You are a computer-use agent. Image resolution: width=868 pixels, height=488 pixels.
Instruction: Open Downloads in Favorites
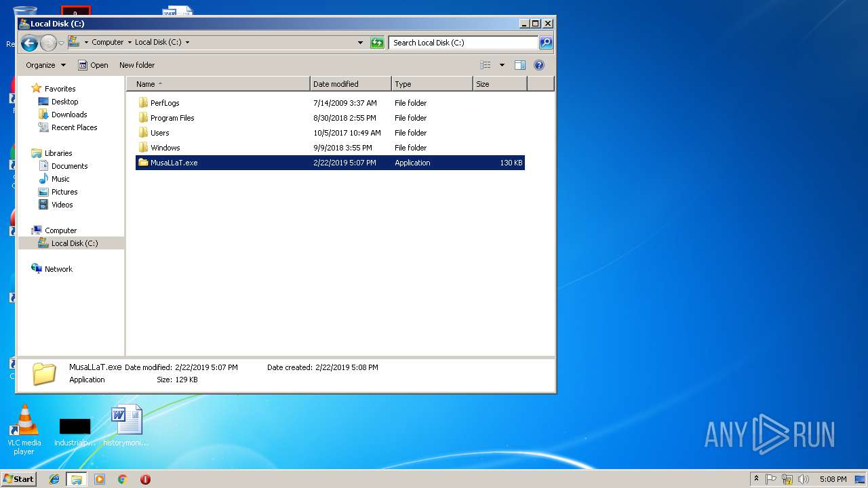click(69, 115)
